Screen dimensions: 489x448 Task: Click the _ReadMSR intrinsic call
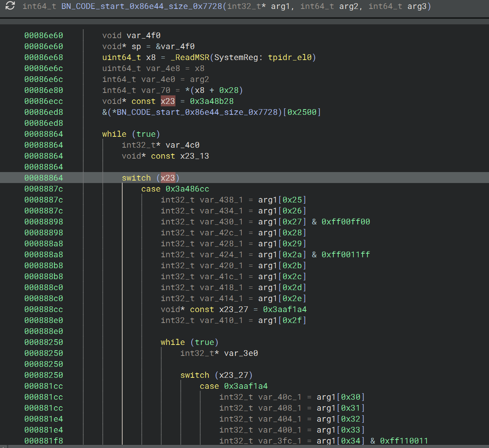[x=190, y=57]
